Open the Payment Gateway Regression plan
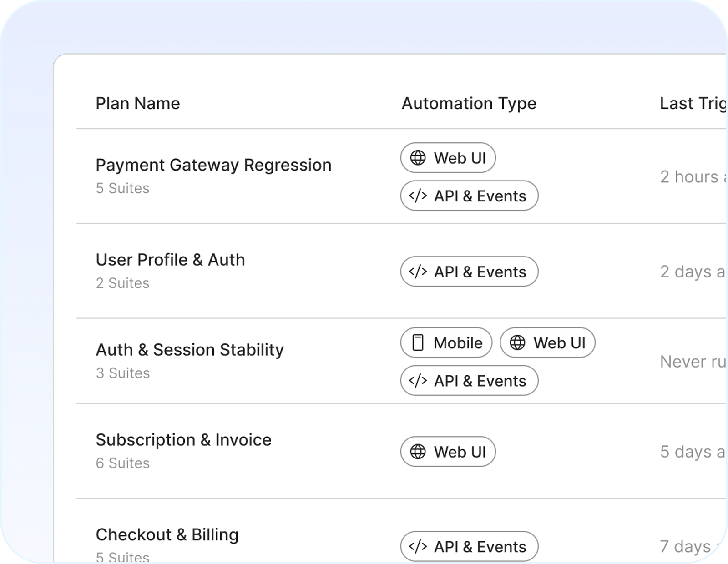 click(213, 165)
